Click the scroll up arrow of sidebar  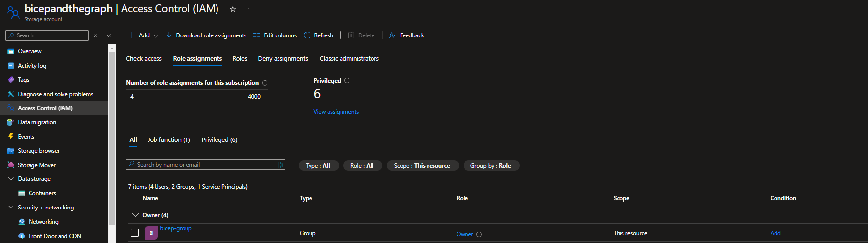[x=112, y=48]
